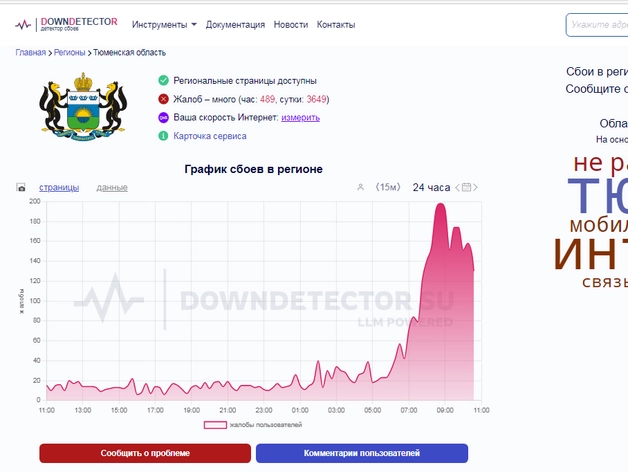This screenshot has height=472, width=628.
Task: Go to next period arrow
Action: pyautogui.click(x=475, y=187)
